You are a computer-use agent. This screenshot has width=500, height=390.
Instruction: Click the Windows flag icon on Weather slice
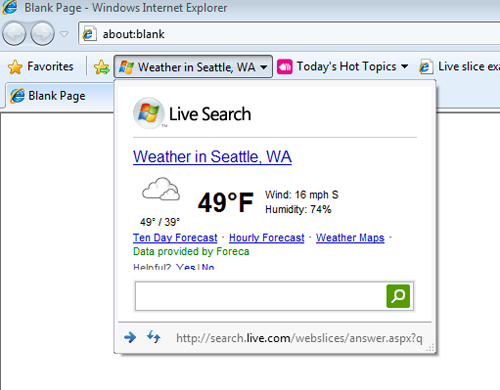(126, 67)
